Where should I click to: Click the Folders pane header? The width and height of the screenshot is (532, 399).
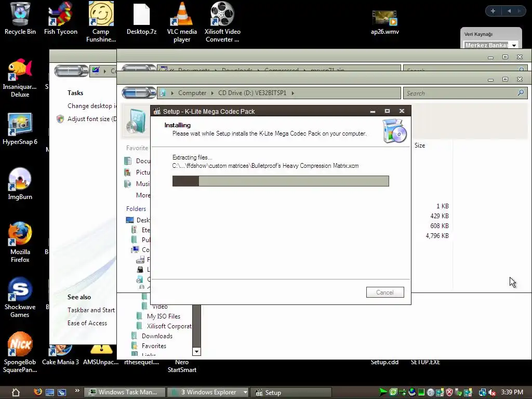(136, 209)
